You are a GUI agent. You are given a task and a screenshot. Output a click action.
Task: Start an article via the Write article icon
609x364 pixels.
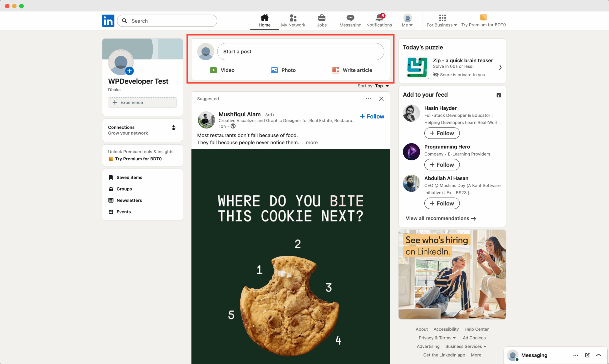[335, 70]
